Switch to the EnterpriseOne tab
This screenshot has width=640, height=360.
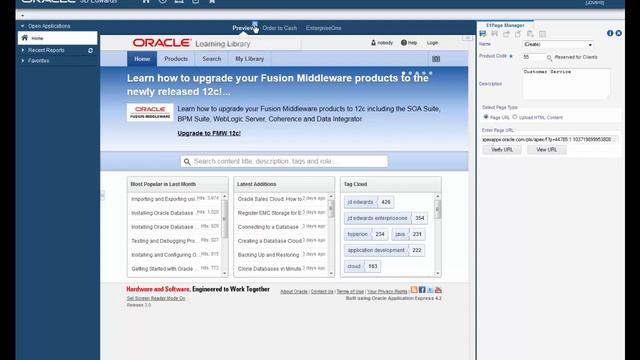click(x=323, y=28)
